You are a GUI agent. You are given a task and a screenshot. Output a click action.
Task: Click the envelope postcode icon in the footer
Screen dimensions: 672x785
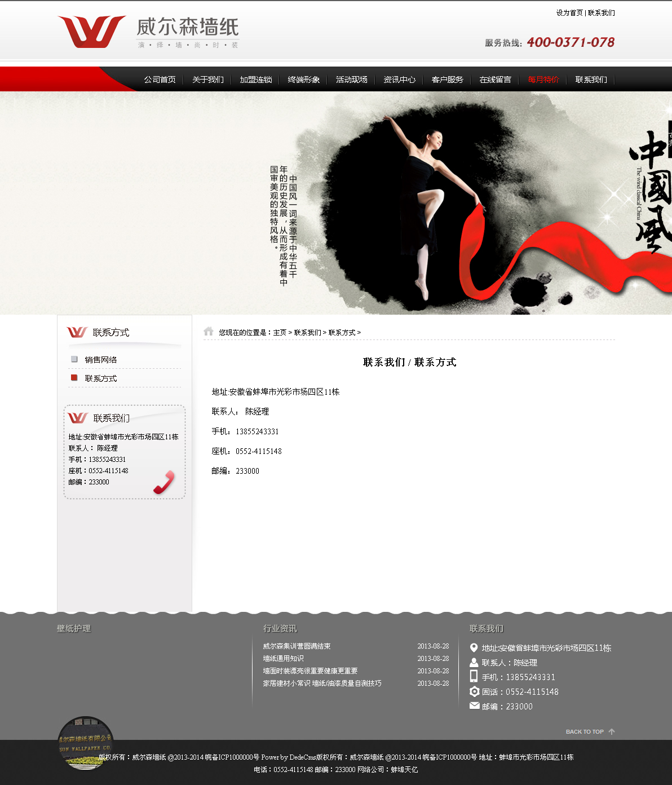474,706
